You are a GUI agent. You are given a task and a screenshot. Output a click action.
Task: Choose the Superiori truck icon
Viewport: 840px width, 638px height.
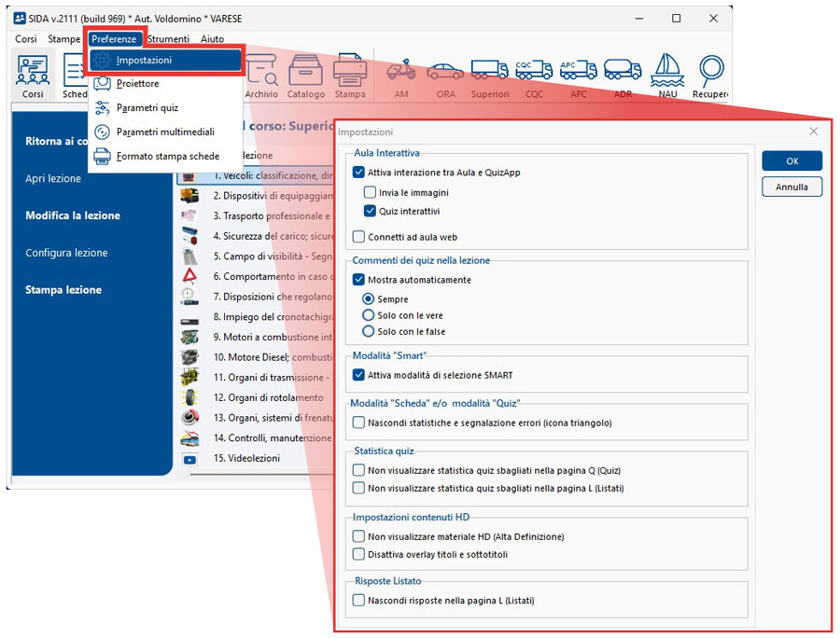[490, 75]
